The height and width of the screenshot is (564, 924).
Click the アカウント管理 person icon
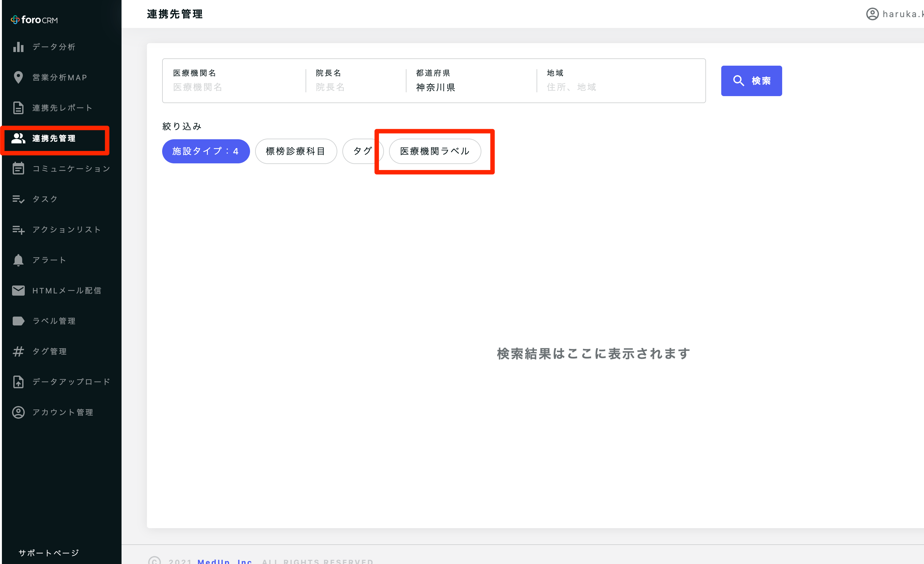[x=18, y=412]
